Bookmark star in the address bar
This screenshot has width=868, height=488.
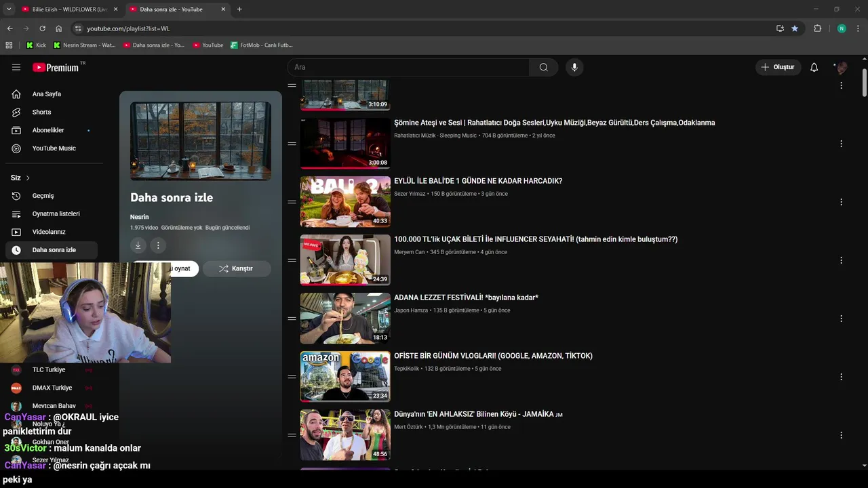pos(795,28)
